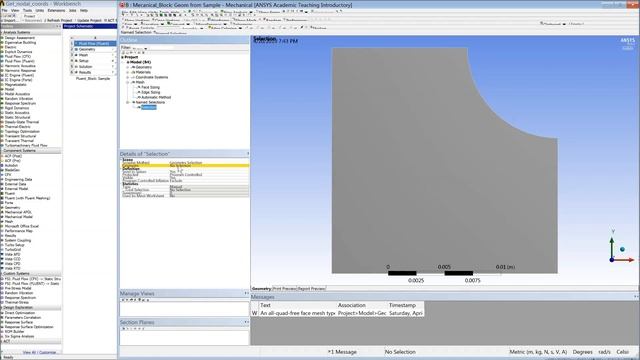This screenshot has height=360, width=640.
Task: Collapse the Component Systems toolbox group
Action: tap(2, 151)
